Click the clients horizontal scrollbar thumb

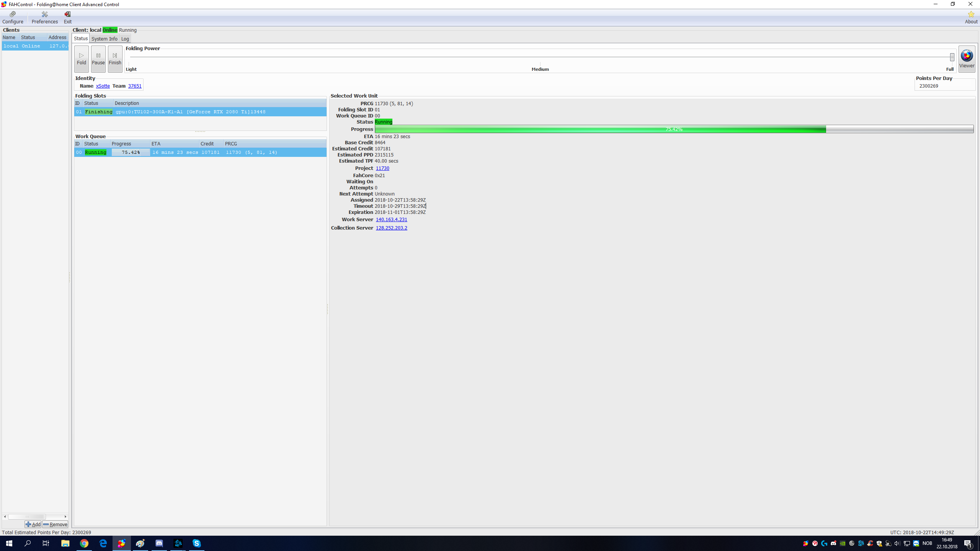pyautogui.click(x=27, y=517)
